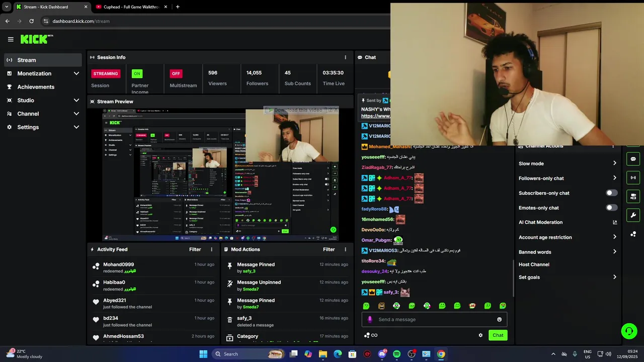The height and width of the screenshot is (362, 644).
Task: Click Host Channel in Channel Actions
Action: (x=534, y=264)
